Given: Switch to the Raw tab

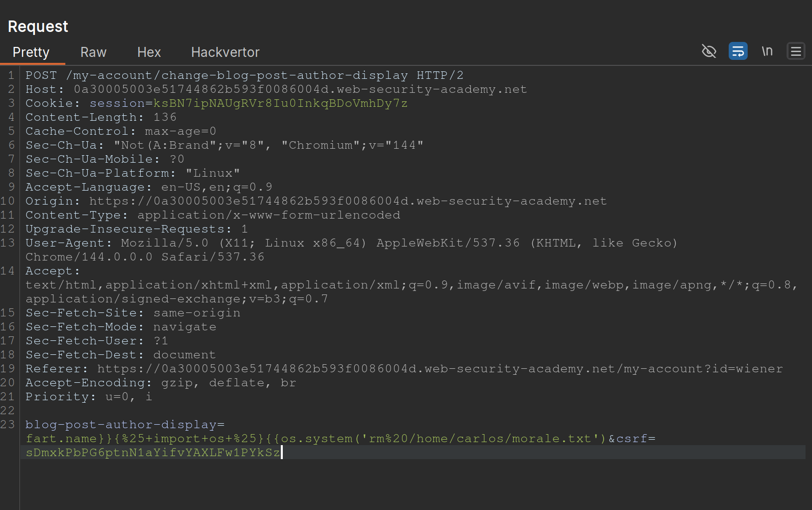Looking at the screenshot, I should point(93,52).
